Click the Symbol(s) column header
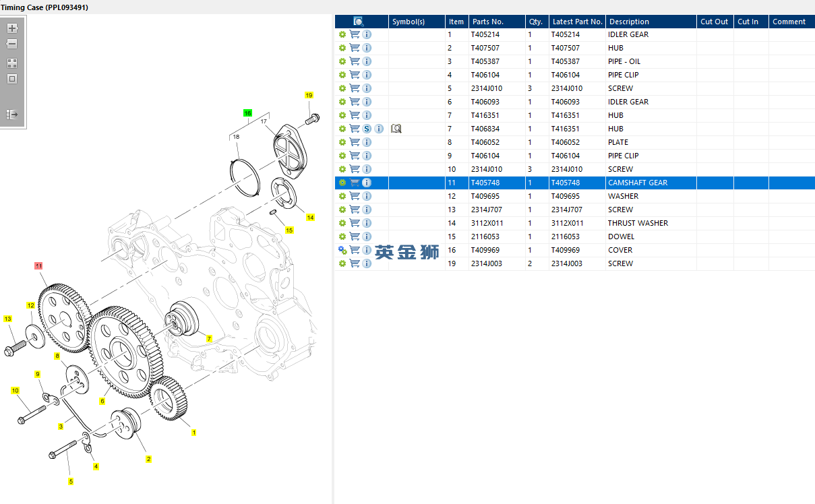The height and width of the screenshot is (504, 815). coord(417,22)
